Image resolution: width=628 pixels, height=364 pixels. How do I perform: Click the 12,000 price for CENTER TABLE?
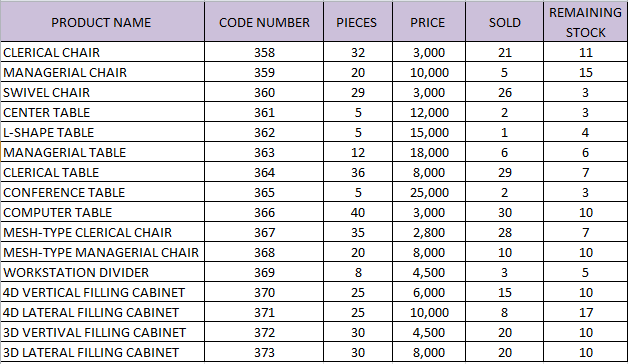point(429,112)
